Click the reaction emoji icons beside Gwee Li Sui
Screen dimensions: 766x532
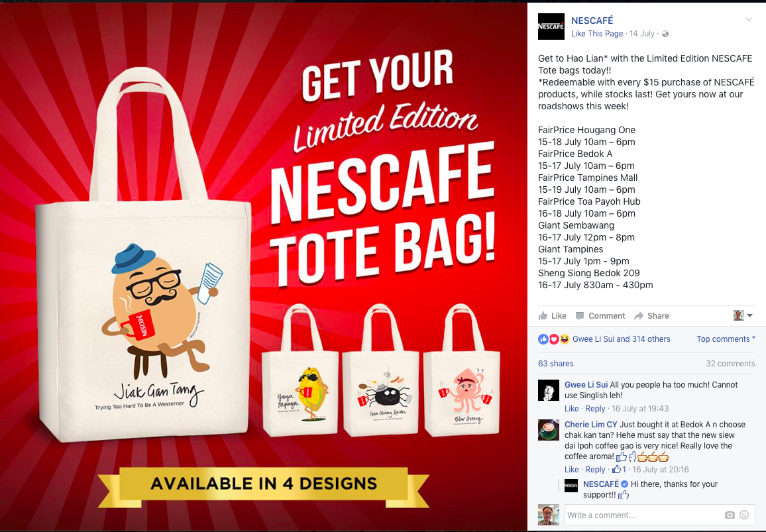point(553,339)
